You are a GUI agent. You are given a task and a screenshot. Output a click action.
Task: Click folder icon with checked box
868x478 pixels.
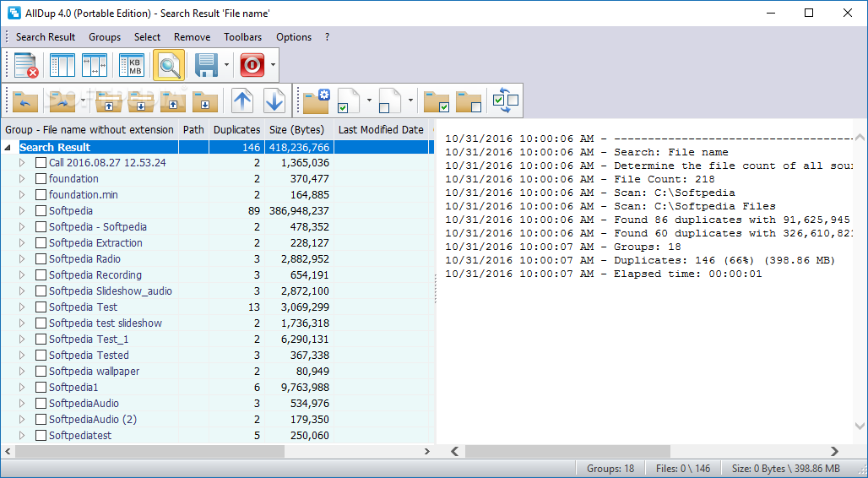pos(437,100)
